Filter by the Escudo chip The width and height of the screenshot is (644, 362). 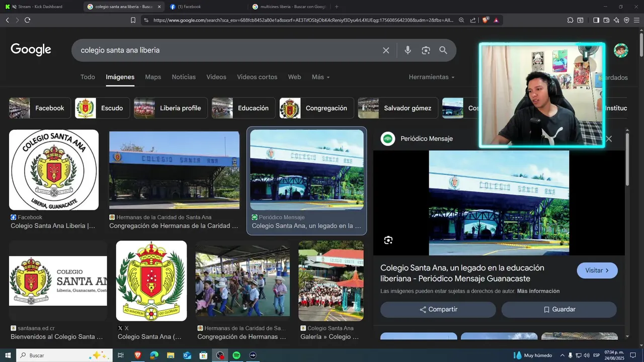click(102, 108)
